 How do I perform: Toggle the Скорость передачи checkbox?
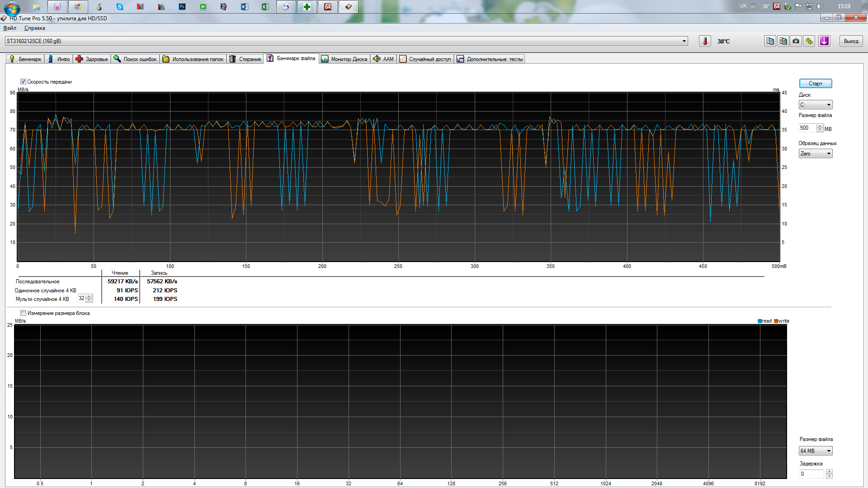coord(23,82)
